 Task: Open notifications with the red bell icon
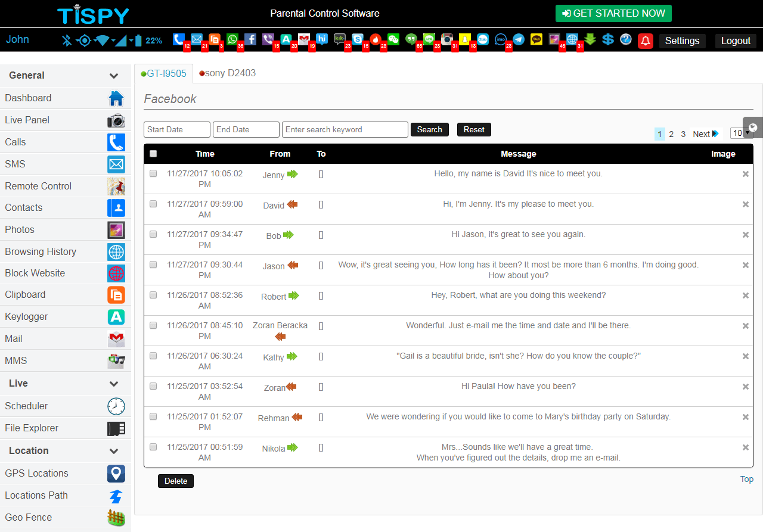645,41
